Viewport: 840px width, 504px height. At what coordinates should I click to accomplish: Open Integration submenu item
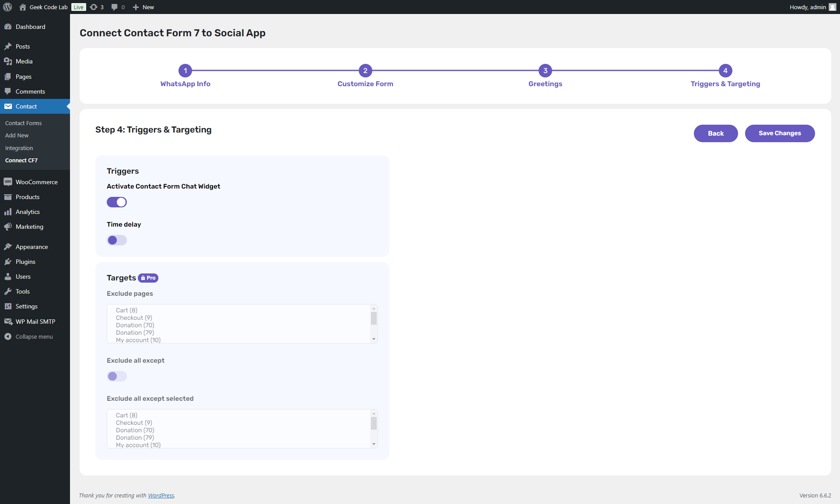pyautogui.click(x=19, y=148)
